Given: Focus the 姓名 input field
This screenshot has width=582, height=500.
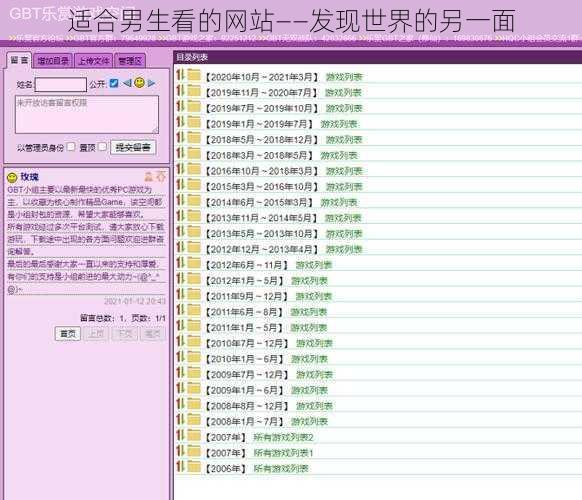Looking at the screenshot, I should [61, 85].
